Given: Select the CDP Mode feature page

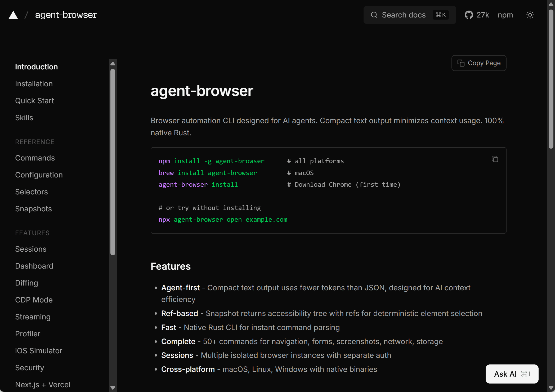Looking at the screenshot, I should (x=34, y=300).
